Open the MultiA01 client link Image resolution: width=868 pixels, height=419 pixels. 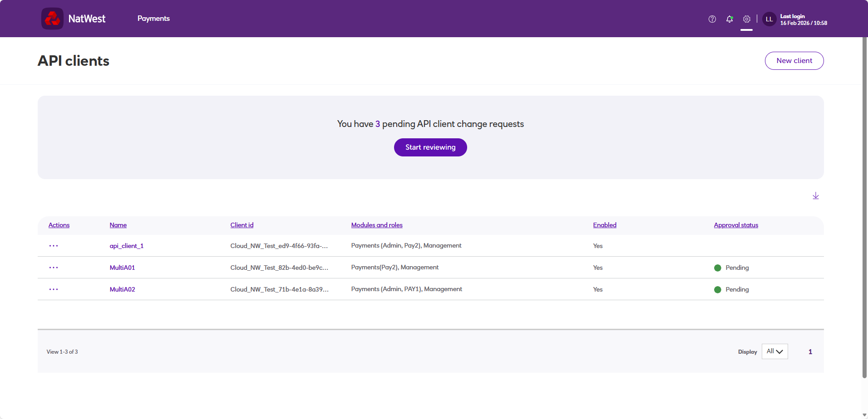(x=123, y=268)
